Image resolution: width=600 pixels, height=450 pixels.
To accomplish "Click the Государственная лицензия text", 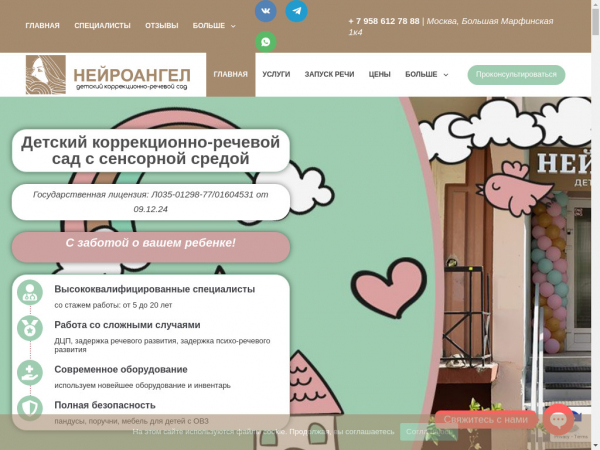I will coord(151,202).
